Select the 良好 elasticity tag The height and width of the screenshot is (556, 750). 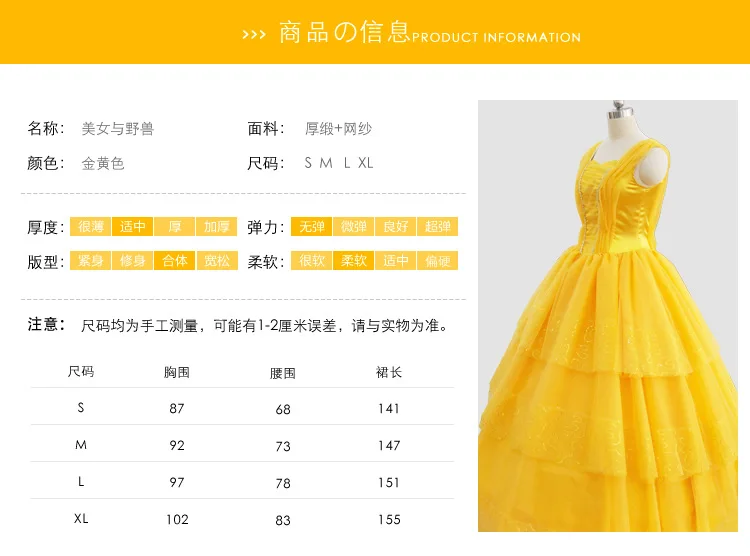coord(396,226)
